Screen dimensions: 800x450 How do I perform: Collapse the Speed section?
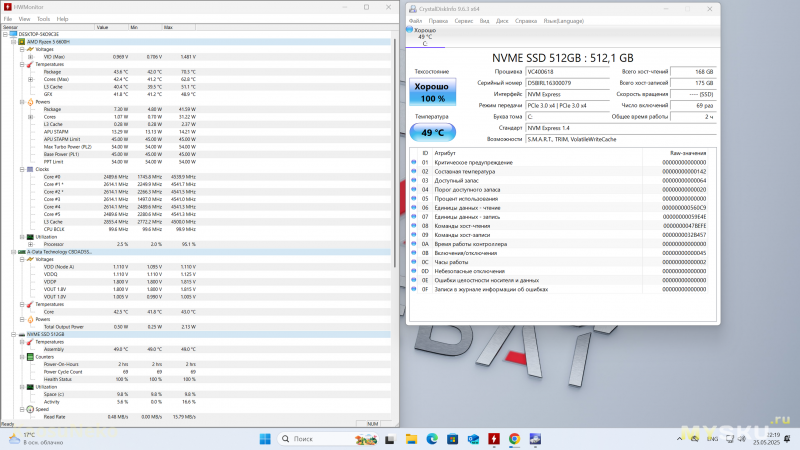click(x=22, y=409)
